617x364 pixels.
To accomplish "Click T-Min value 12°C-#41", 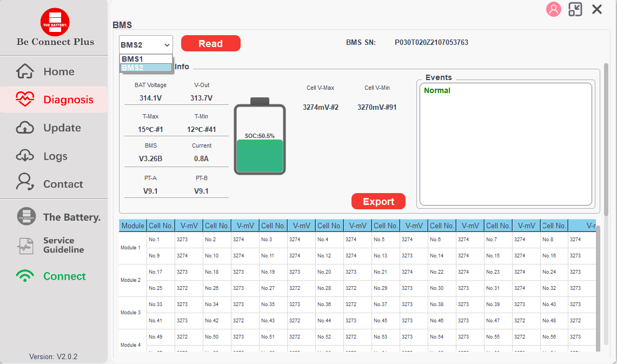I will [x=201, y=129].
